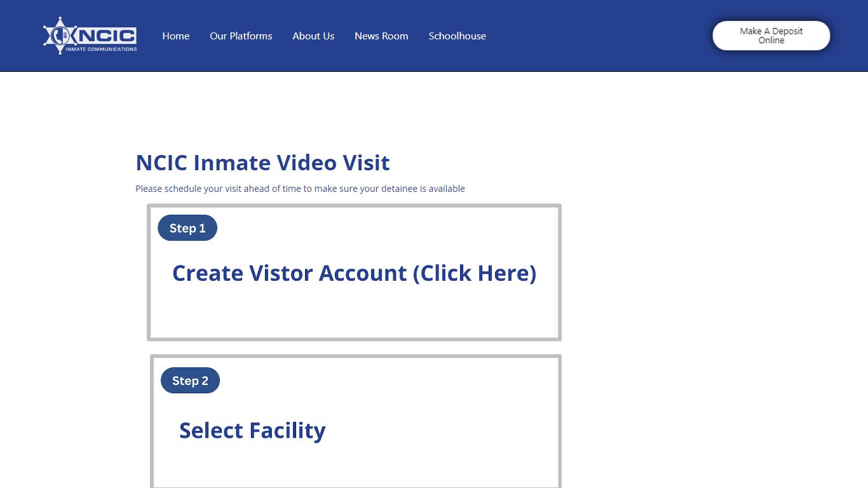Select the Step 2 badge
The height and width of the screenshot is (488, 868).
coord(190,381)
